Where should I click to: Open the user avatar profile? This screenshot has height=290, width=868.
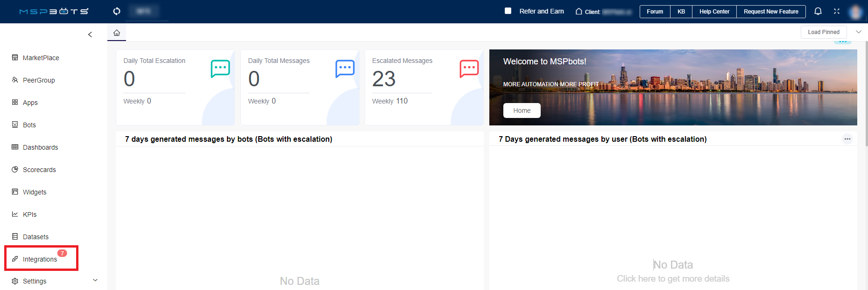click(x=855, y=12)
